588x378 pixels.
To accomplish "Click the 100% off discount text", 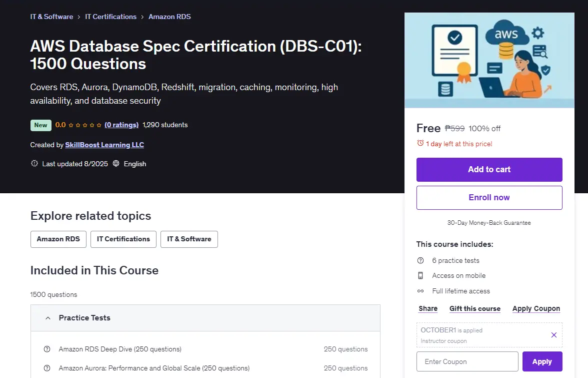I will pos(484,128).
